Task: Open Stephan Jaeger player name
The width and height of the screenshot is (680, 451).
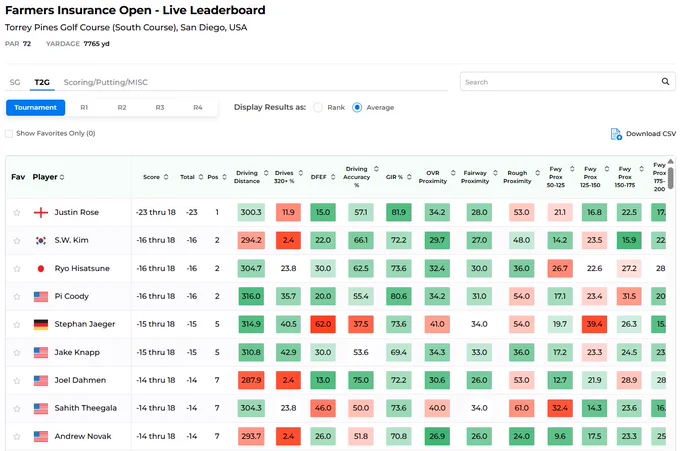Action: point(85,324)
